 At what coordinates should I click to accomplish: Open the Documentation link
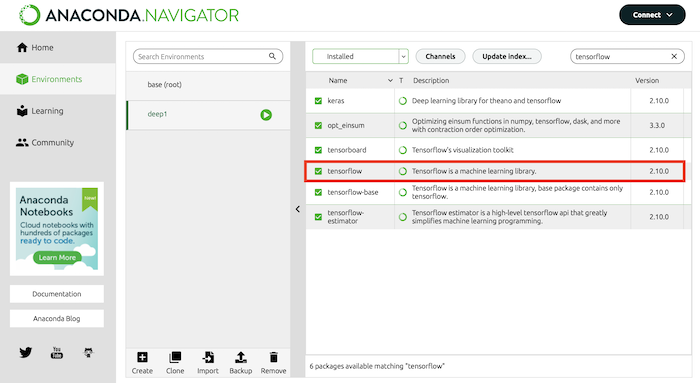[x=57, y=294]
